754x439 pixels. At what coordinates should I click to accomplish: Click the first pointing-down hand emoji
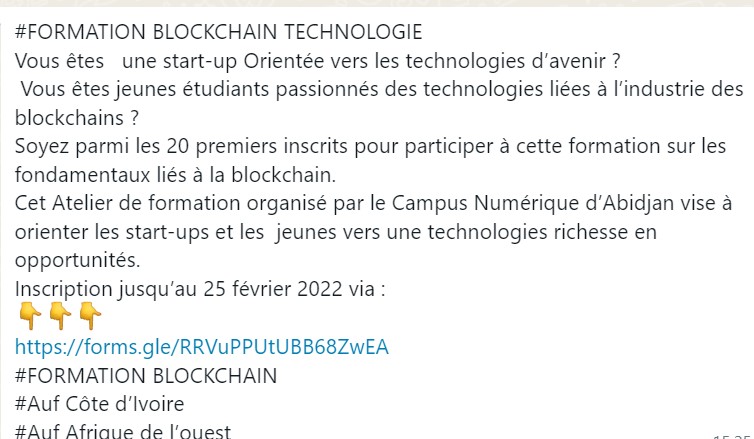(30, 318)
